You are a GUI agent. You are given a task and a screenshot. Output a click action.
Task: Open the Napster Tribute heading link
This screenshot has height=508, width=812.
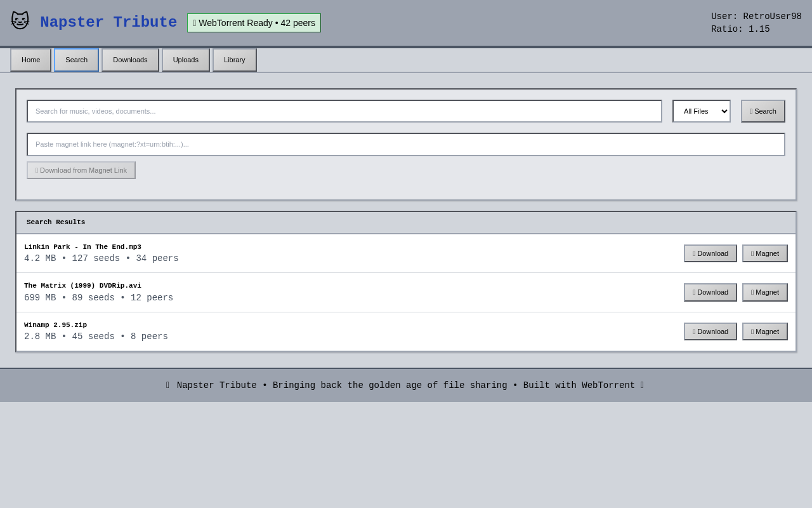[x=108, y=22]
